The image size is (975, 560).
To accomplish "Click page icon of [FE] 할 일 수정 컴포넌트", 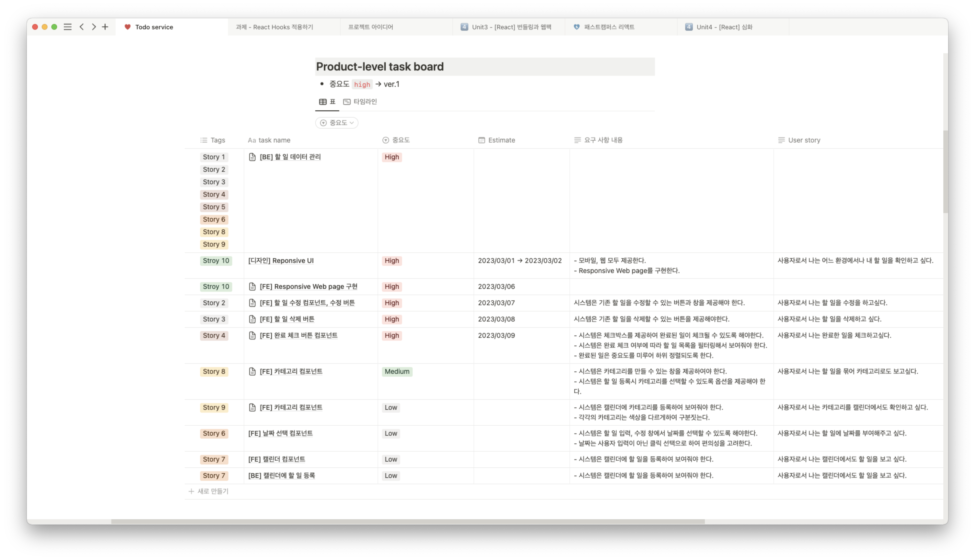I will pyautogui.click(x=252, y=303).
